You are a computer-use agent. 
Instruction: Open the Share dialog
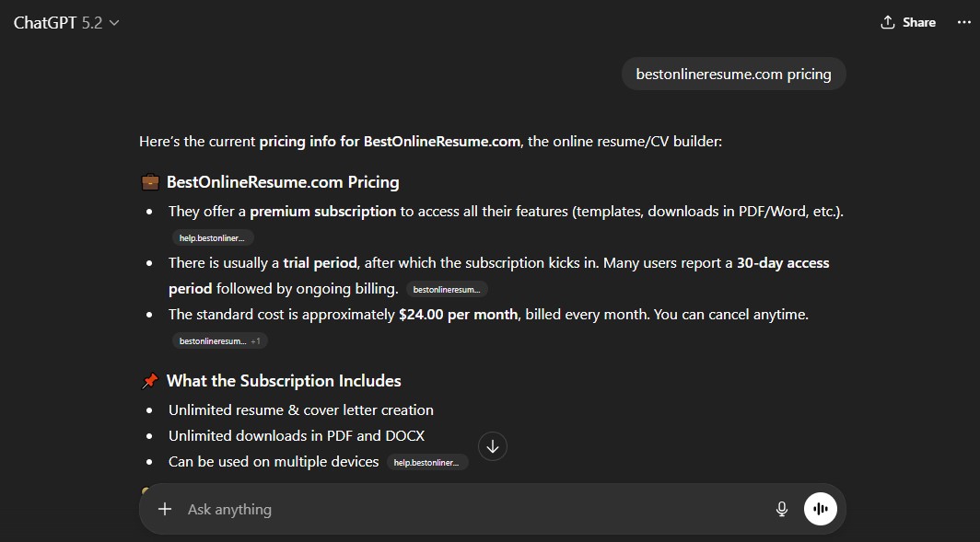(907, 21)
